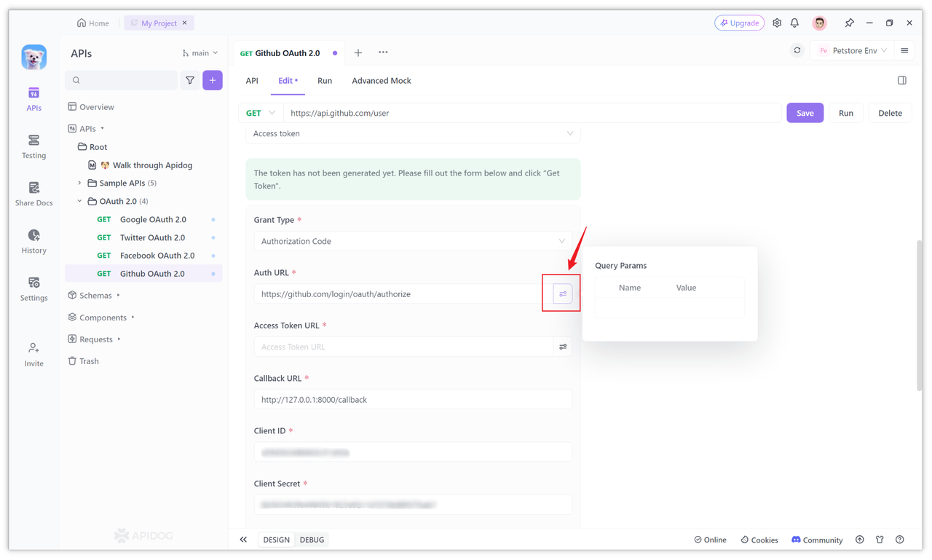Switch to the Run tab
Image resolution: width=932 pixels, height=560 pixels.
click(325, 81)
